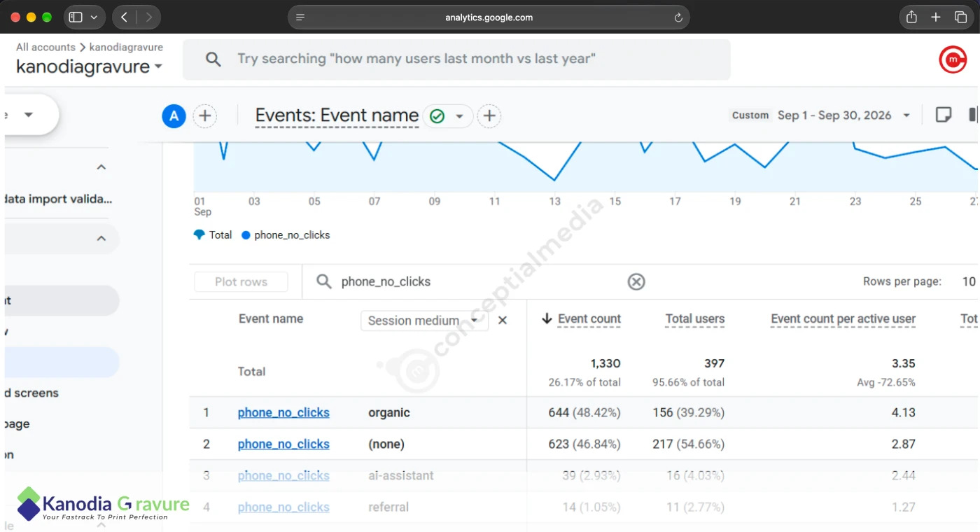Clear the table search with the X icon
Image resolution: width=980 pixels, height=532 pixels.
coord(636,281)
